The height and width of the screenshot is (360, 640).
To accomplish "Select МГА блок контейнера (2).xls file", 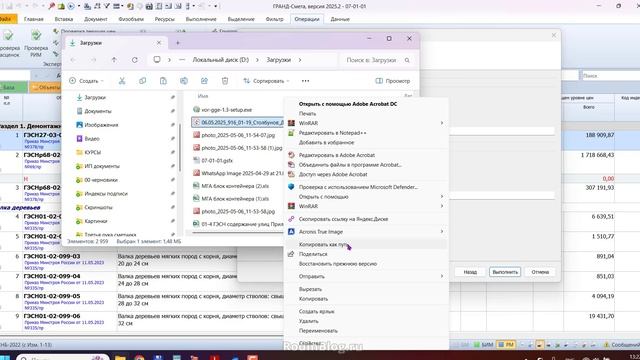I will pos(231,186).
